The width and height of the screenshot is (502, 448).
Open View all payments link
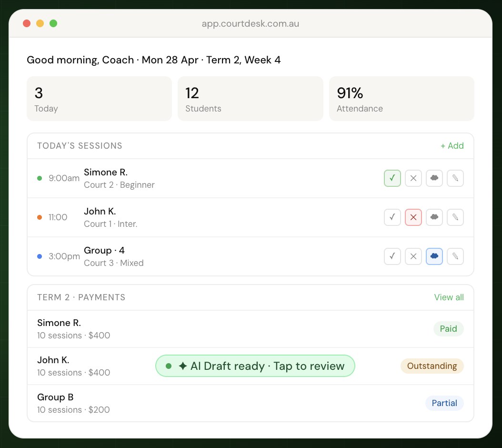point(449,297)
